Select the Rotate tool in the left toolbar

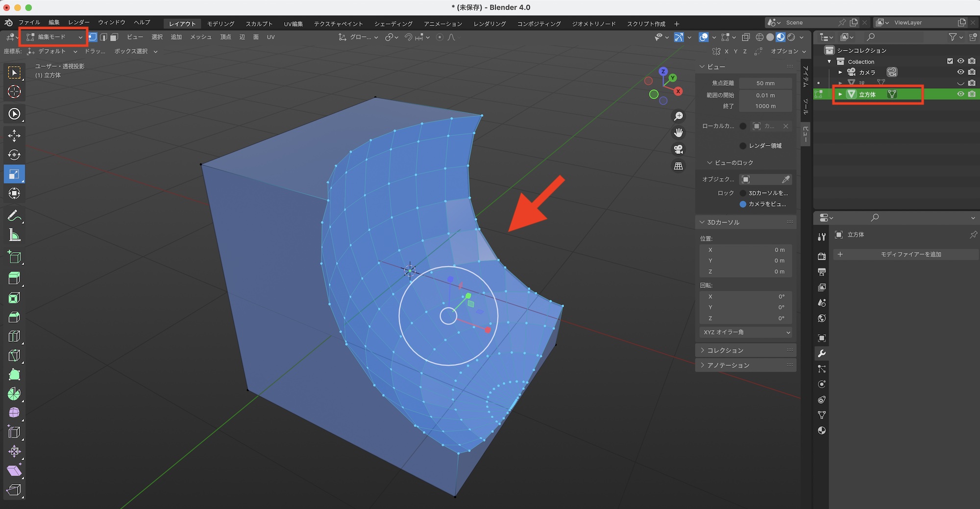(x=14, y=155)
